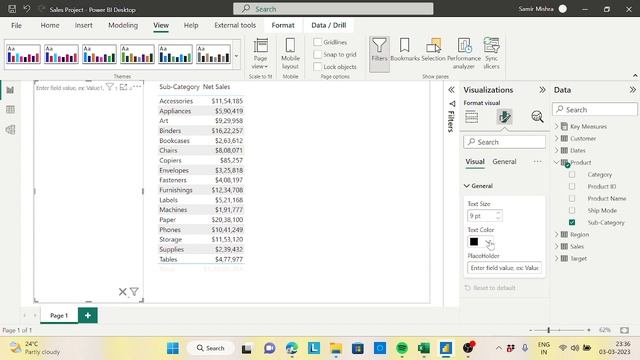Enable Lock objects checkbox
640x360 pixels.
click(318, 67)
